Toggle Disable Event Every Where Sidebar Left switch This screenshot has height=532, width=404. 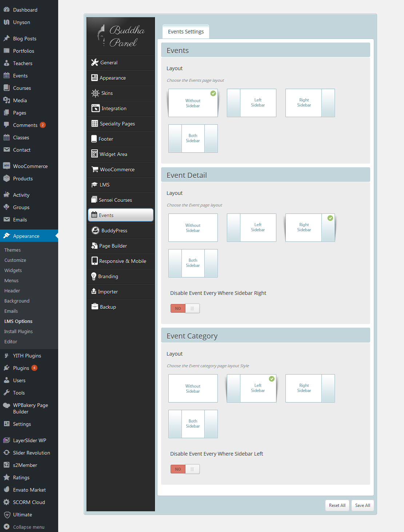(185, 469)
